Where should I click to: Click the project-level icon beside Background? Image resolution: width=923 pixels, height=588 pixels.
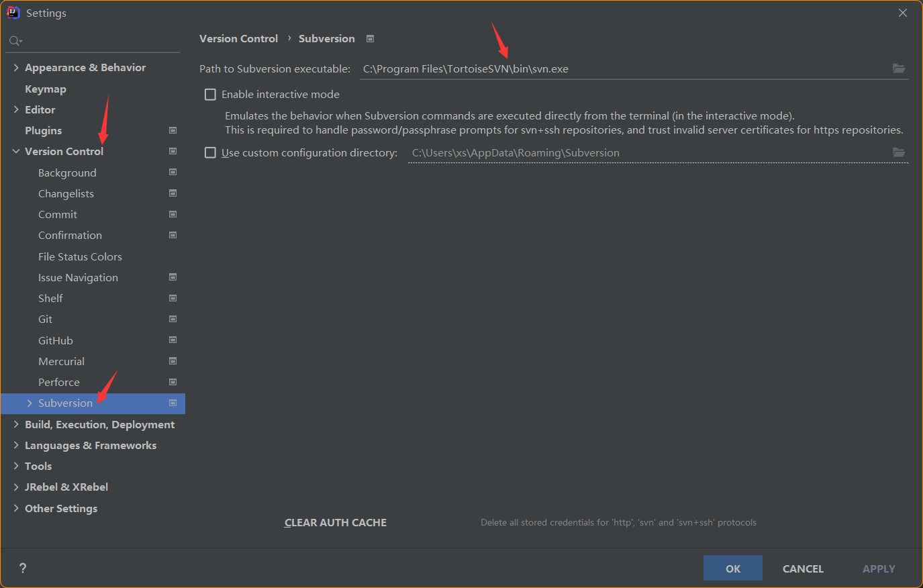click(x=173, y=173)
